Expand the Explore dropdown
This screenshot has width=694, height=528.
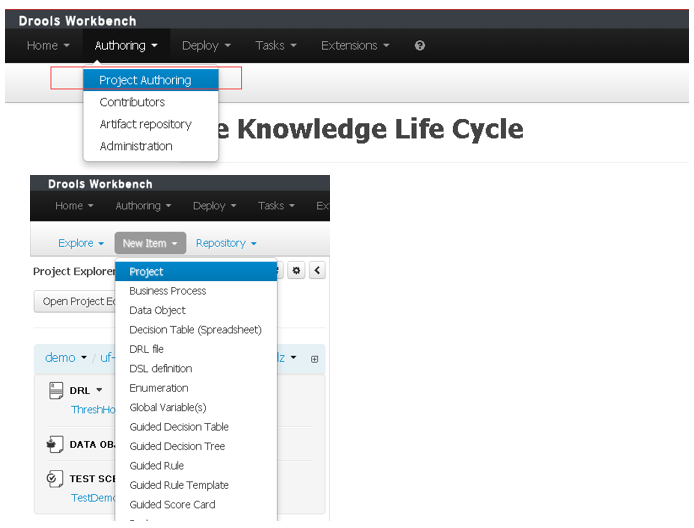click(x=81, y=243)
